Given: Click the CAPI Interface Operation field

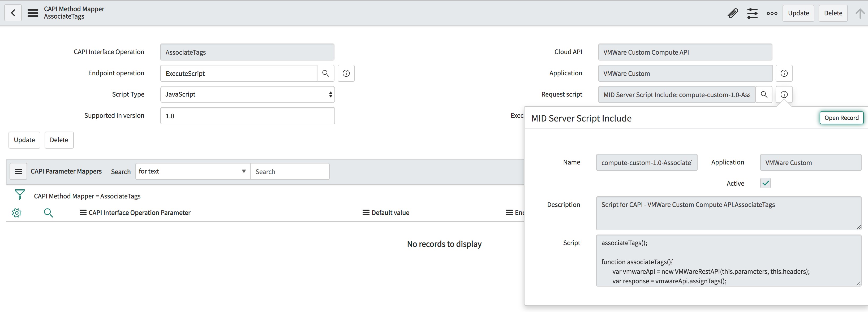Looking at the screenshot, I should tap(247, 52).
